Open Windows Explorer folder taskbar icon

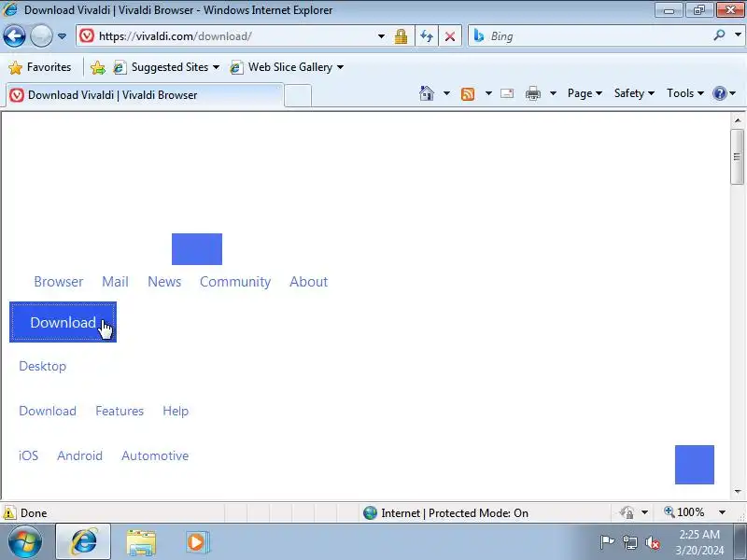141,542
